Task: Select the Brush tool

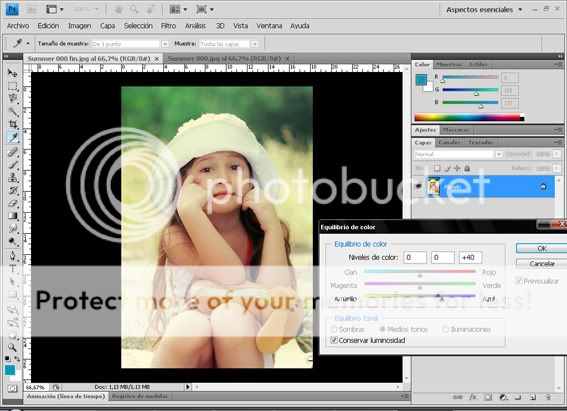Action: coord(13,164)
